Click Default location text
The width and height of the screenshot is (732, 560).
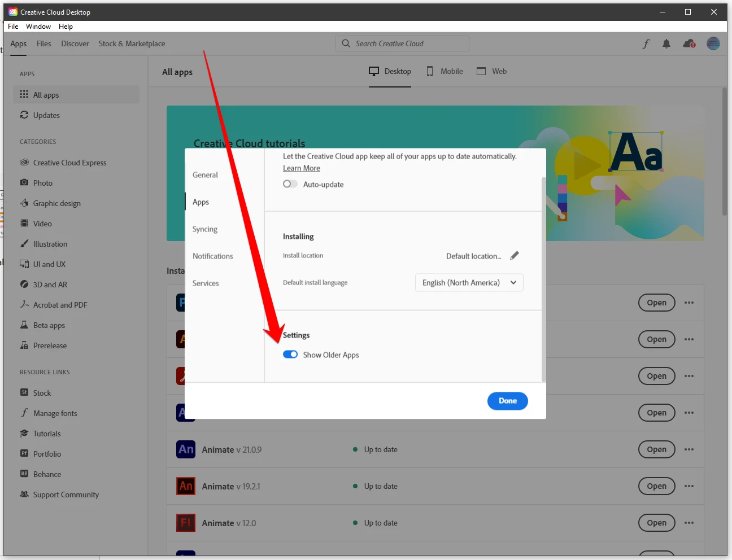[473, 256]
